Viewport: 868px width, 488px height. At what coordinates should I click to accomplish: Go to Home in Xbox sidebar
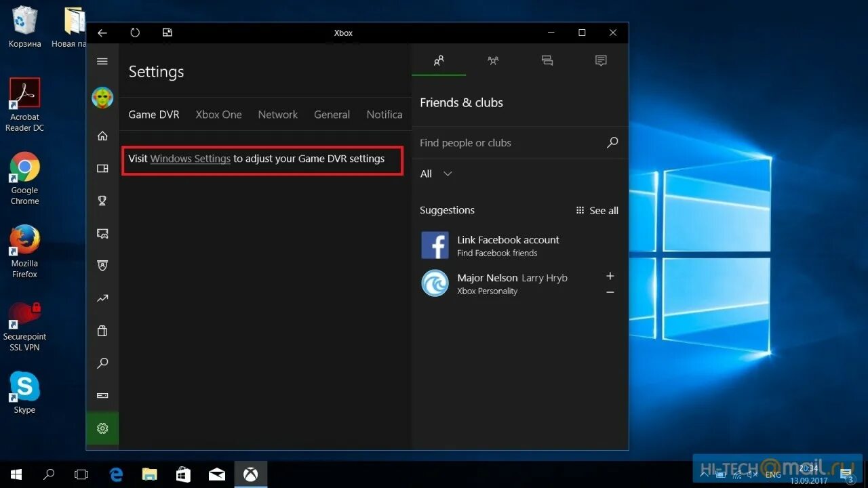(102, 136)
